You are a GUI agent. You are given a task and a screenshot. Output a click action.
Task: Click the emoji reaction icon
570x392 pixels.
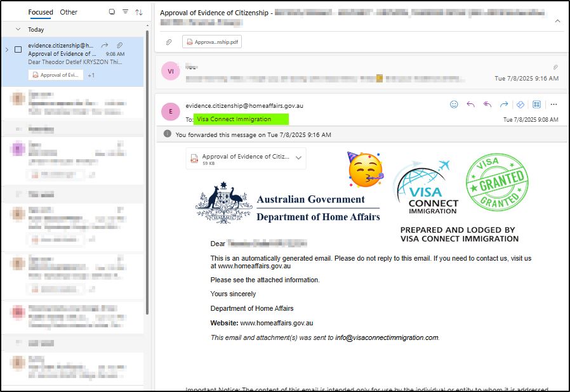(454, 105)
